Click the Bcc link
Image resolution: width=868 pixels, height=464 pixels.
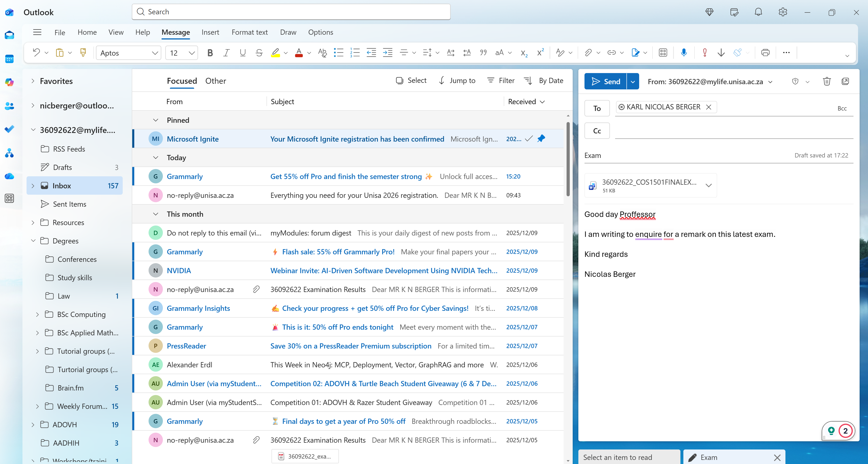(x=842, y=108)
